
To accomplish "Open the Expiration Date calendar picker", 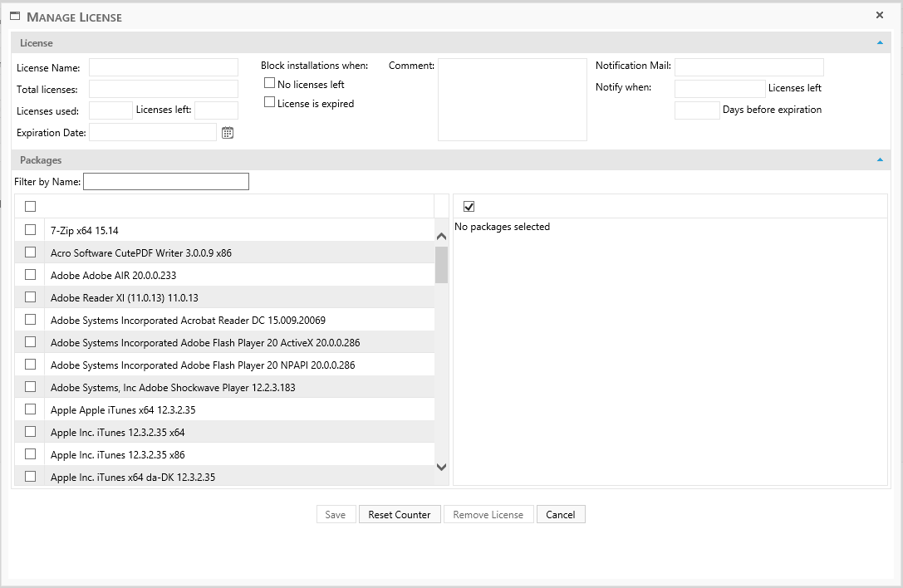I will [x=228, y=132].
